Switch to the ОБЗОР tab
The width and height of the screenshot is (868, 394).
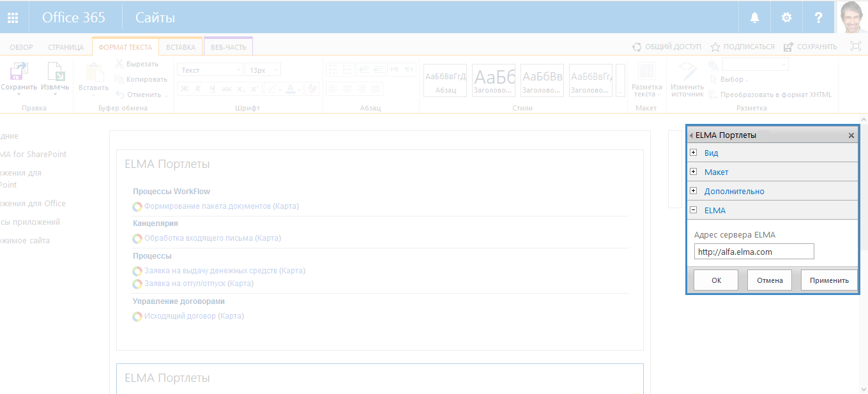coord(21,47)
